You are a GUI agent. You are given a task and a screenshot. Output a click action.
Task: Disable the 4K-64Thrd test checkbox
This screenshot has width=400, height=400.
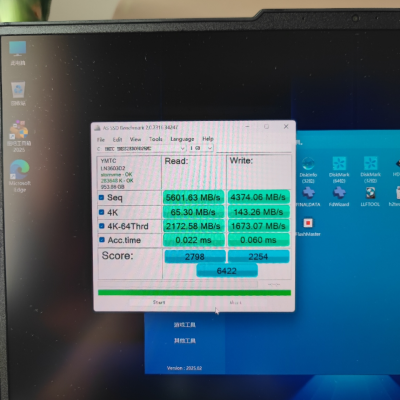101,226
